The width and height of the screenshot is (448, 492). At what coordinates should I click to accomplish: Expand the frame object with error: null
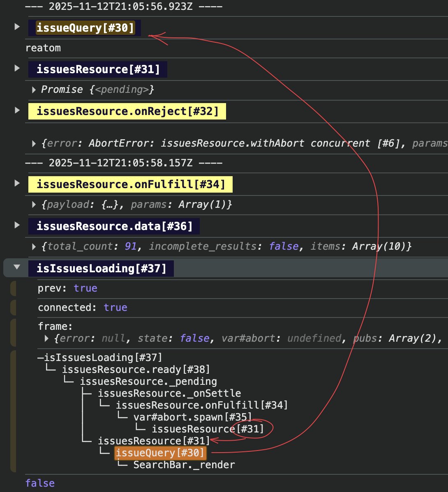click(47, 338)
